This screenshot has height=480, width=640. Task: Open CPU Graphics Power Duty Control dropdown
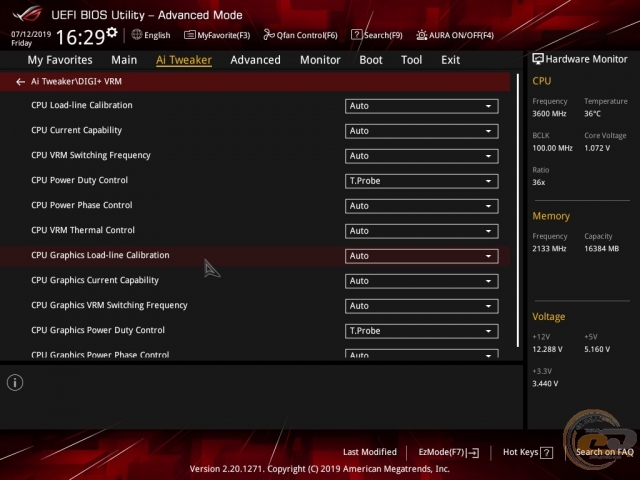coord(422,331)
